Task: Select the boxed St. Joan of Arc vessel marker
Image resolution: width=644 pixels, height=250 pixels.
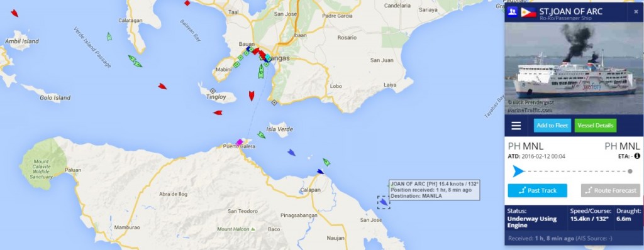Action: (x=384, y=202)
